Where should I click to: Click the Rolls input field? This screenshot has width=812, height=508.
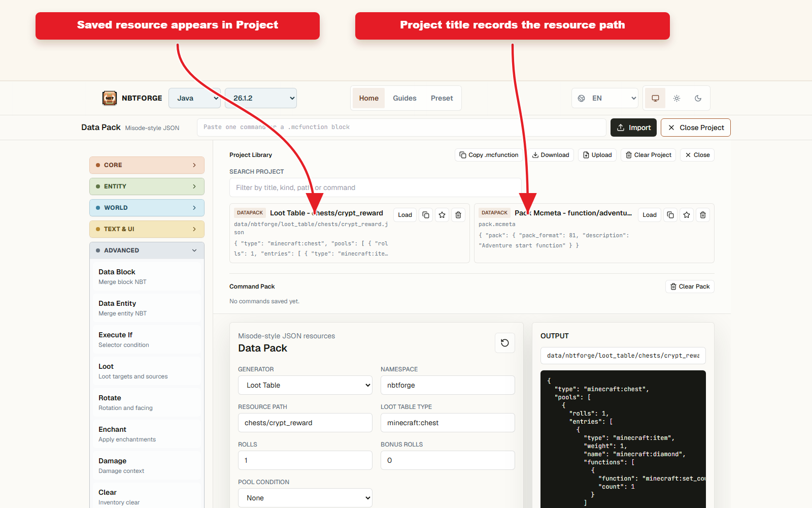point(305,460)
